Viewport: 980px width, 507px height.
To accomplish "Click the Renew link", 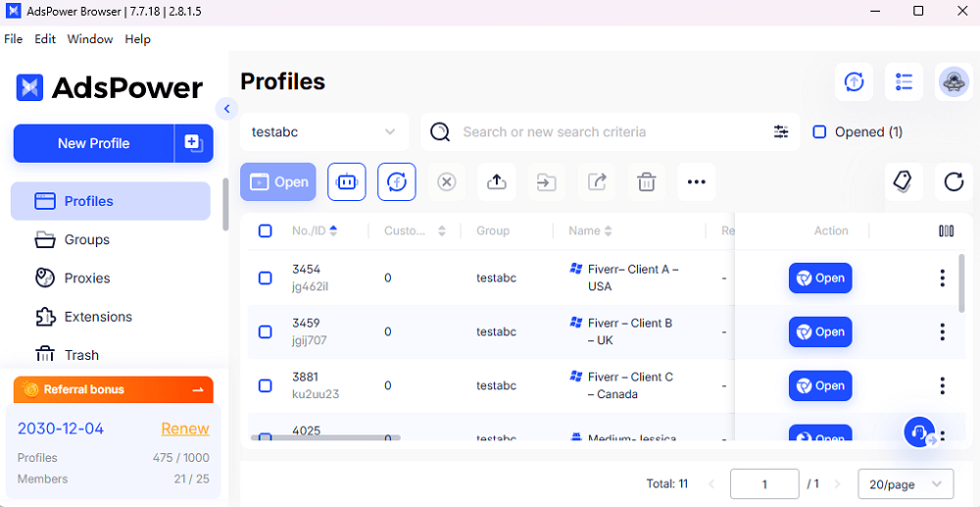I will pyautogui.click(x=185, y=429).
